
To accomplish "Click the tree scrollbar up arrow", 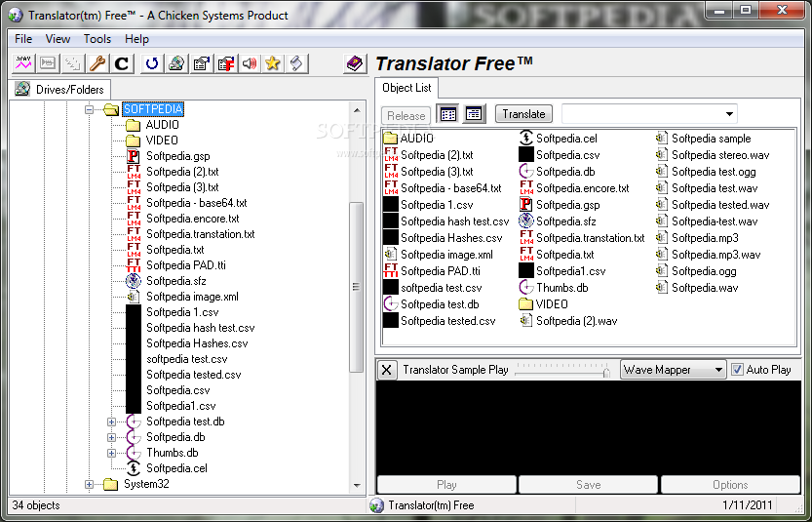I will point(357,110).
